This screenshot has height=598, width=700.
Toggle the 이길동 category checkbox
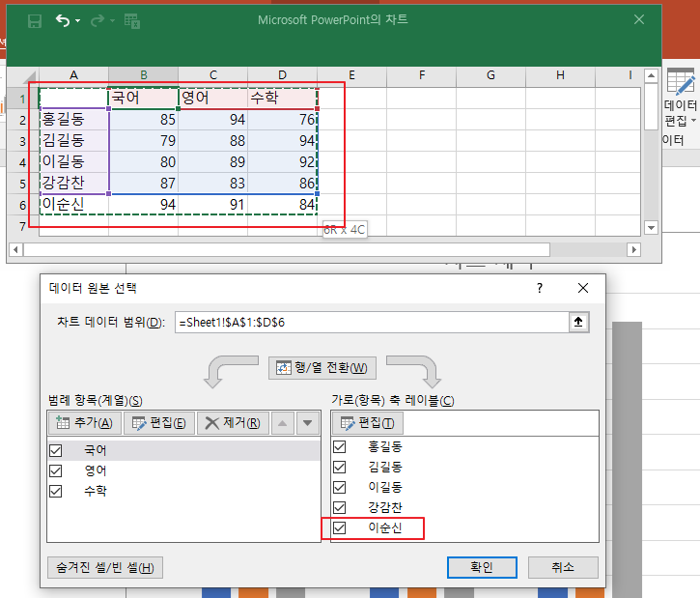pyautogui.click(x=339, y=487)
